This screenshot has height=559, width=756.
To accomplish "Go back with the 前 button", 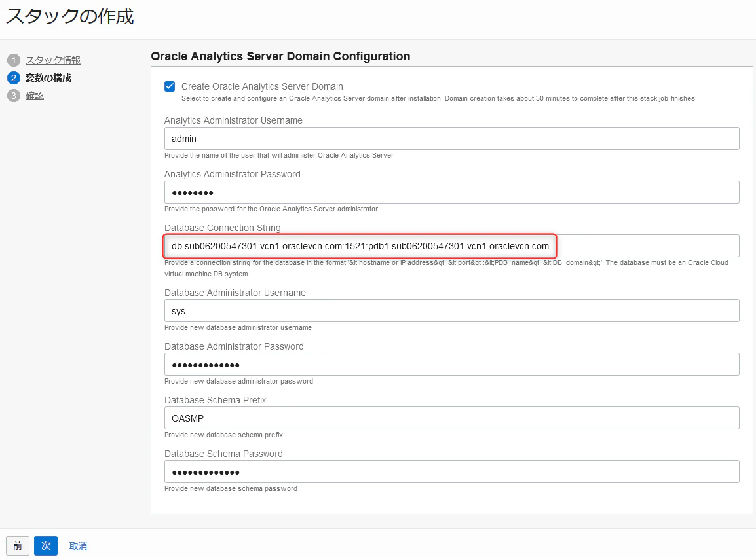I will click(x=18, y=545).
